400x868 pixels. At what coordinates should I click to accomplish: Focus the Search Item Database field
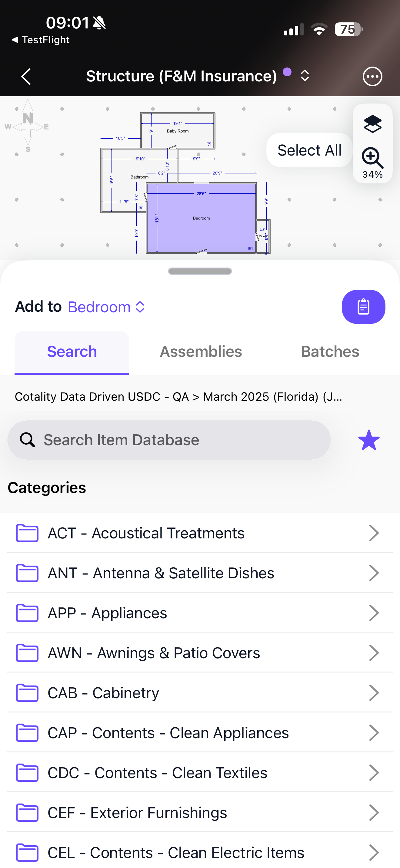click(169, 440)
